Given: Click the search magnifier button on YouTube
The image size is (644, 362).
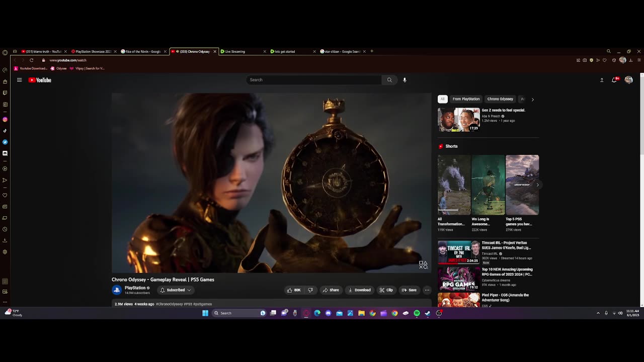Looking at the screenshot, I should point(389,80).
